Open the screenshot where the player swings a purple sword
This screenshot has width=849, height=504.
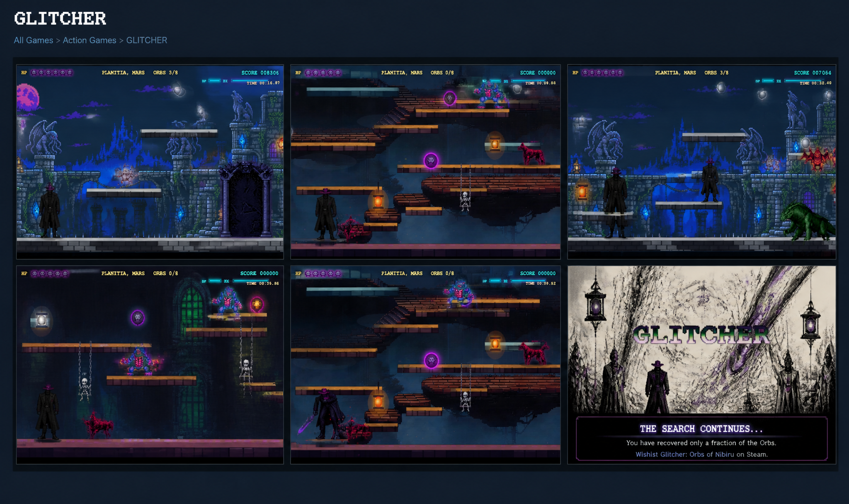point(425,365)
